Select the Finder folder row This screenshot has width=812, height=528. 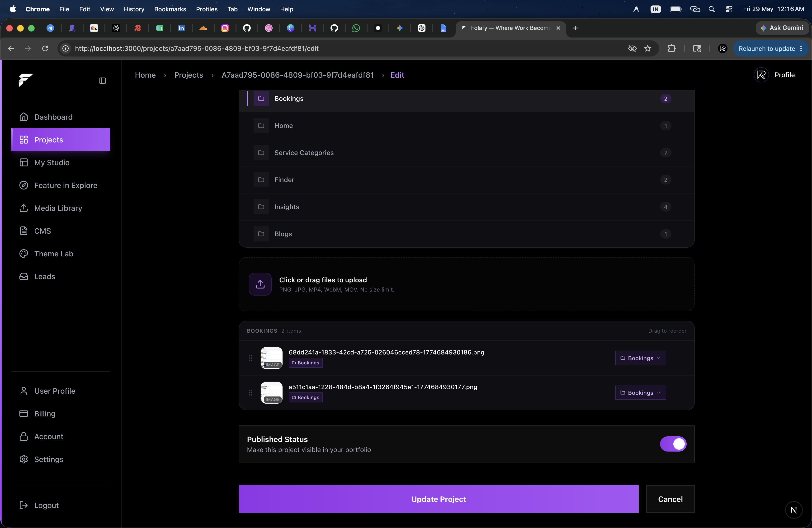click(467, 180)
